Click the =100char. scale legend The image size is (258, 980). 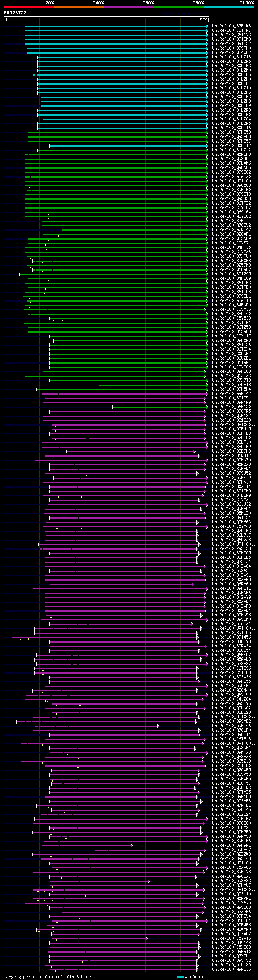click(191, 977)
